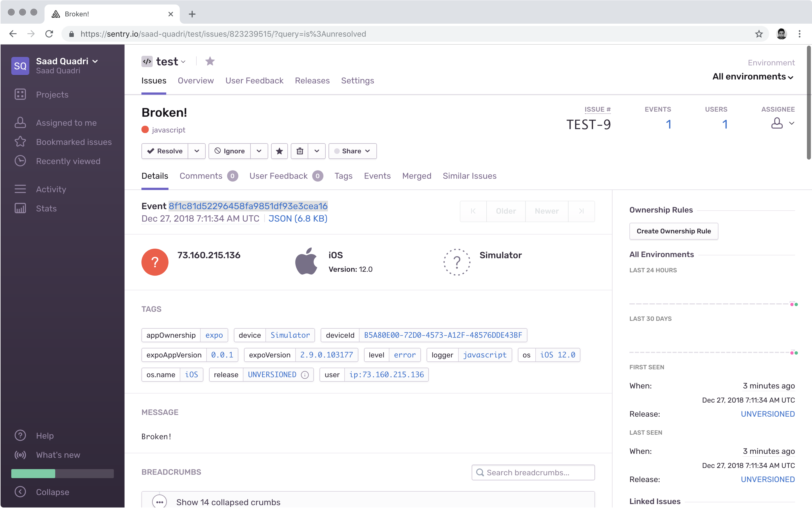Delete the issue using the trash icon
Viewport: 812px width, 508px height.
tap(300, 151)
